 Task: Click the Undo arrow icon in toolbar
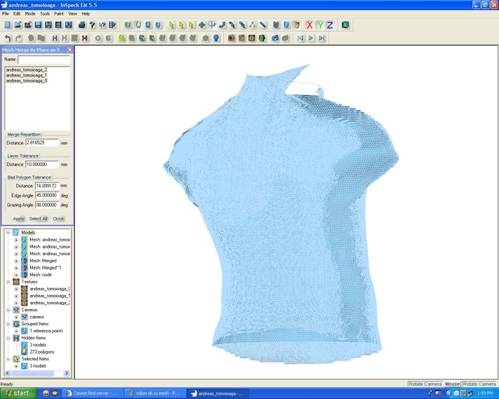[x=8, y=38]
